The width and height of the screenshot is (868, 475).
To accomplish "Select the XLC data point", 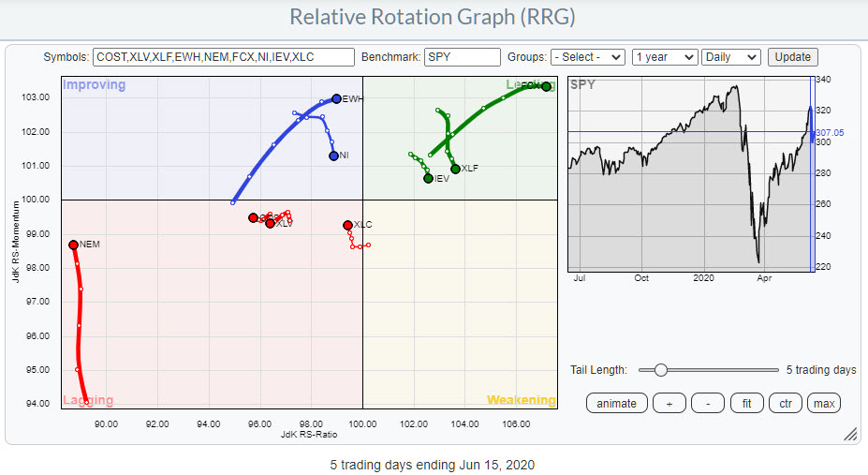I will click(347, 225).
